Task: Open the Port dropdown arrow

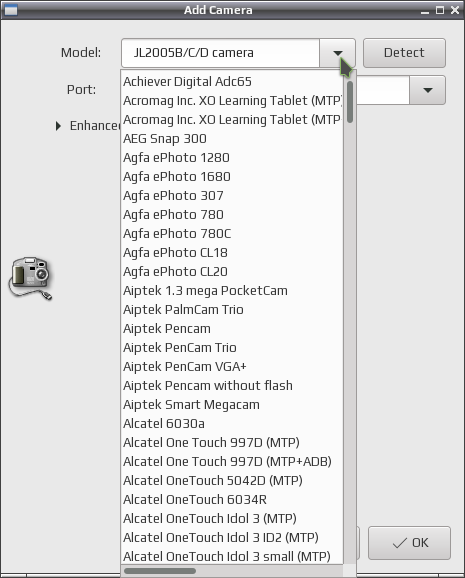Action: (427, 90)
